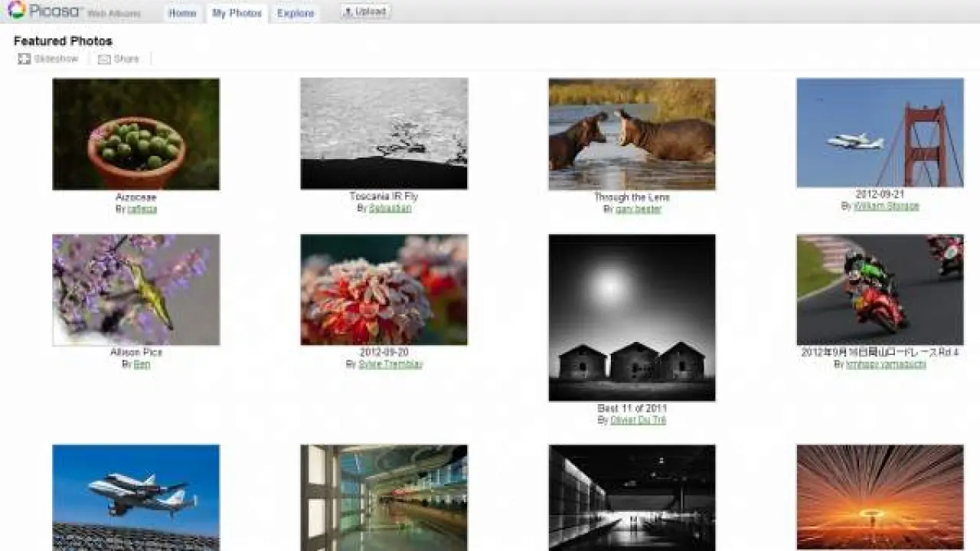Screen dimensions: 980x551
Task: View the hippos Through the Lens photo
Action: click(632, 134)
